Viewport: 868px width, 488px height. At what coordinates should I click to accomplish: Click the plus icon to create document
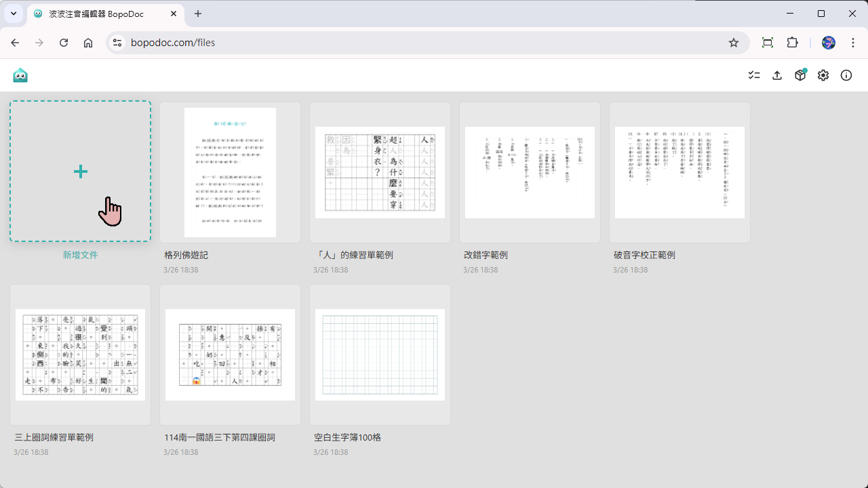pyautogui.click(x=81, y=171)
